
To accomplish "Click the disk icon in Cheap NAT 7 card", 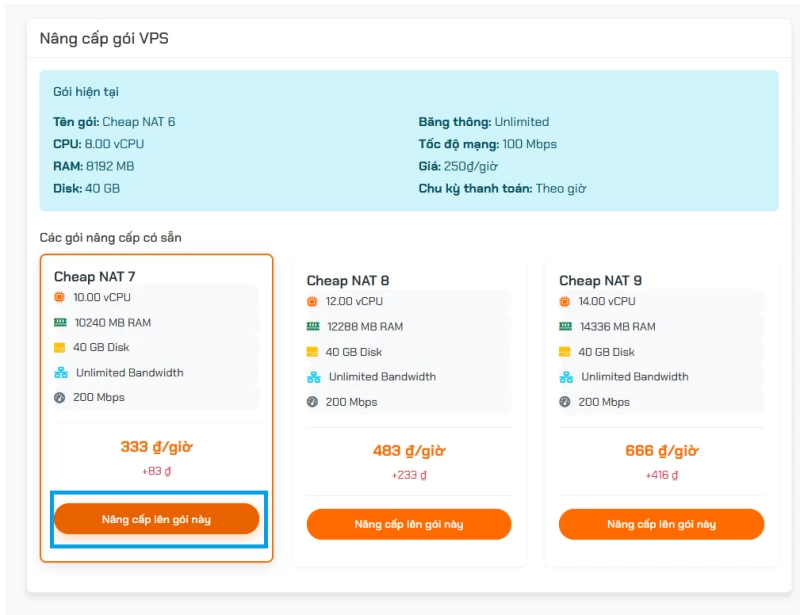I will click(x=60, y=348).
